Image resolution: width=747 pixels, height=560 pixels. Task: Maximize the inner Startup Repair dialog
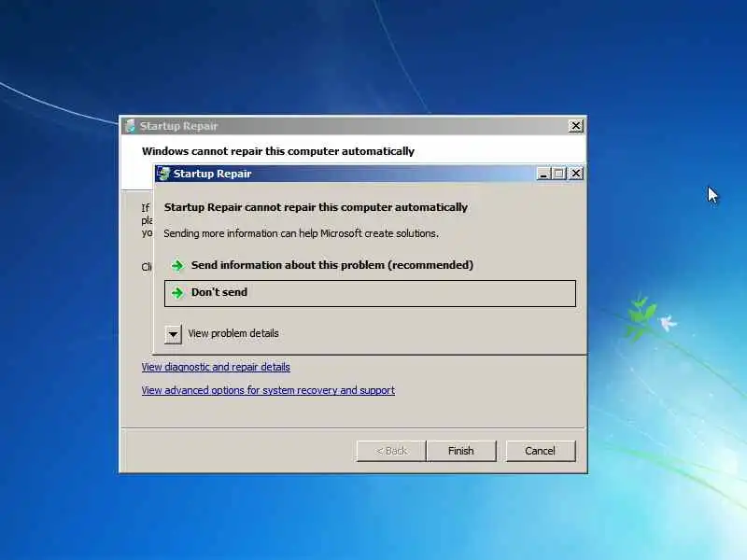(558, 174)
